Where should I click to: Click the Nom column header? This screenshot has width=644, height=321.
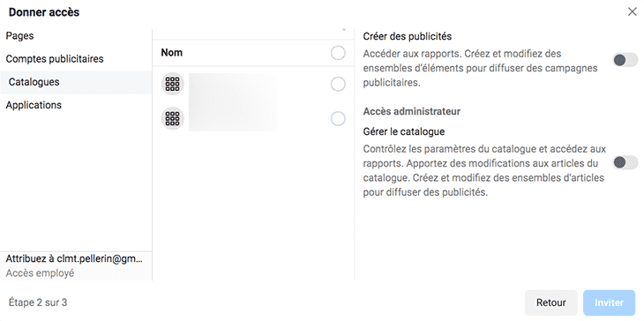[172, 53]
